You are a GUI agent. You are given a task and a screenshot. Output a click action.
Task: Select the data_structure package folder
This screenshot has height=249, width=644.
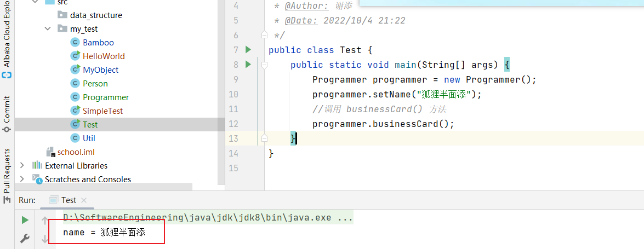[x=96, y=15]
